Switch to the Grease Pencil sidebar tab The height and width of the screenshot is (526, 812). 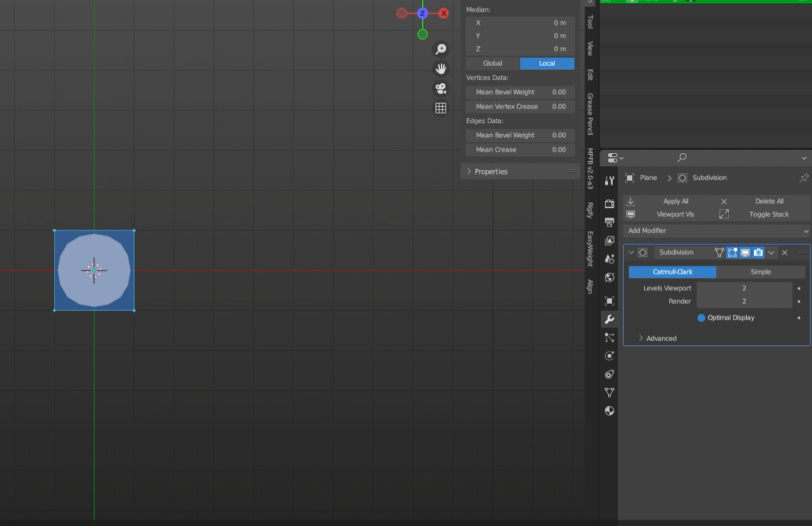pos(590,113)
